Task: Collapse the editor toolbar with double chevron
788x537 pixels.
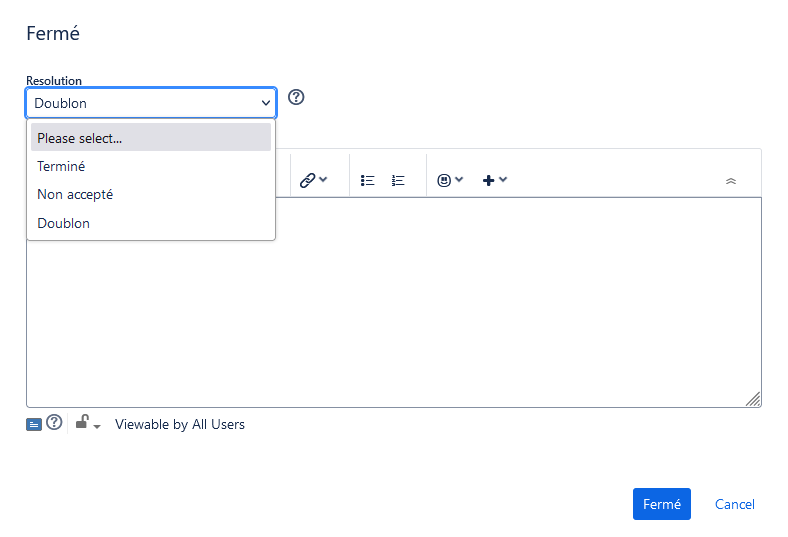Action: pos(731,181)
